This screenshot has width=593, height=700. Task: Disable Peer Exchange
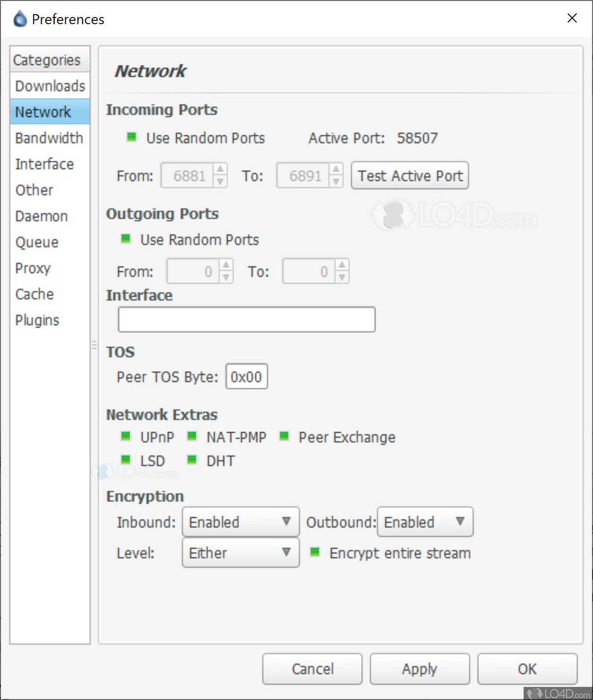[x=284, y=436]
